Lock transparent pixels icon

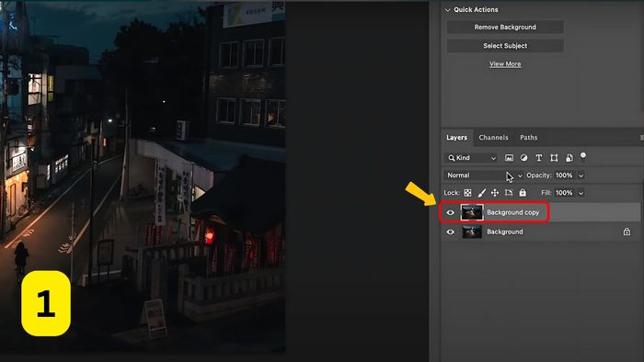point(467,193)
